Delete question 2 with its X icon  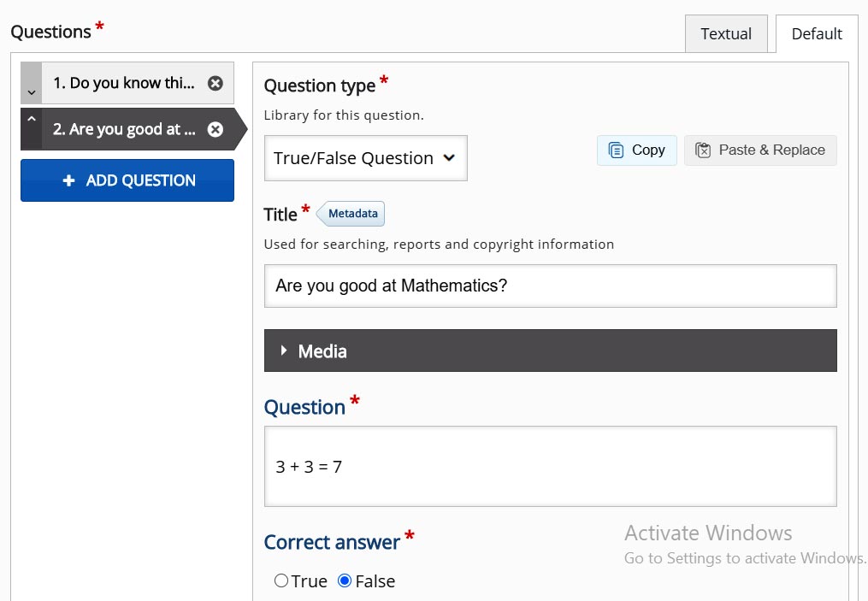point(216,129)
